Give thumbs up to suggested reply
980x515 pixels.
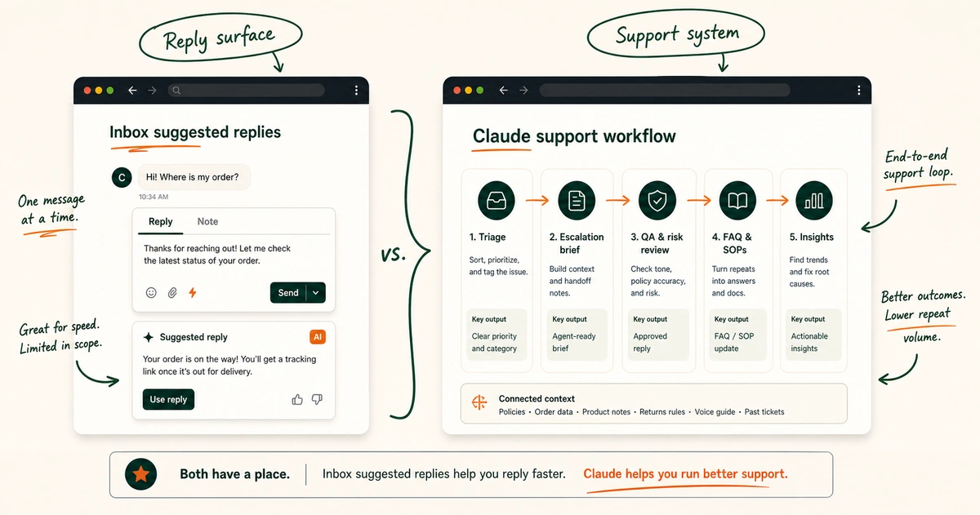296,399
